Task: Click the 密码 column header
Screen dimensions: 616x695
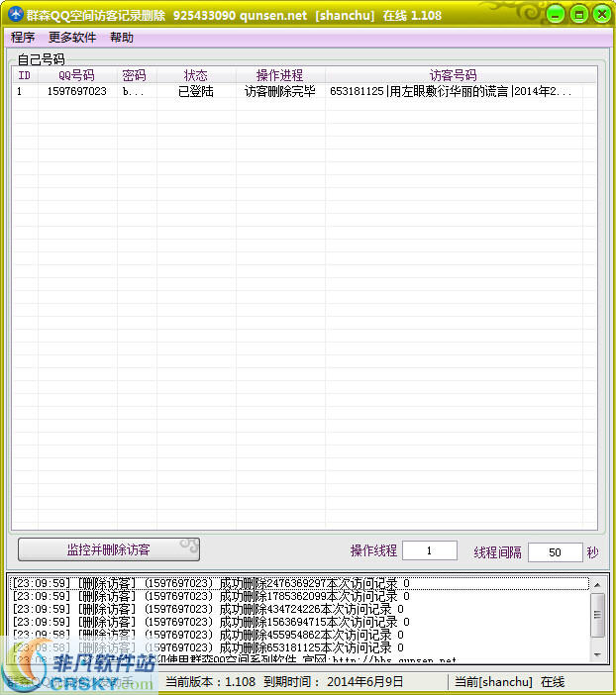Action: tap(135, 75)
